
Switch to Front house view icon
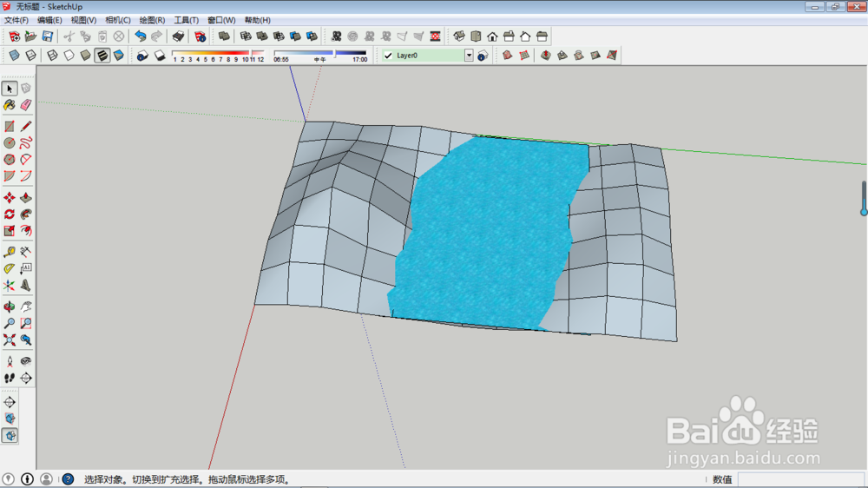(492, 36)
